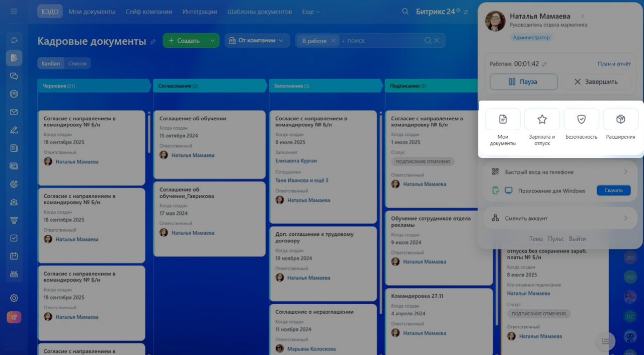Image resolution: width=644 pixels, height=355 pixels.
Task: Click the search magnifier icon in top bar
Action: tap(405, 12)
